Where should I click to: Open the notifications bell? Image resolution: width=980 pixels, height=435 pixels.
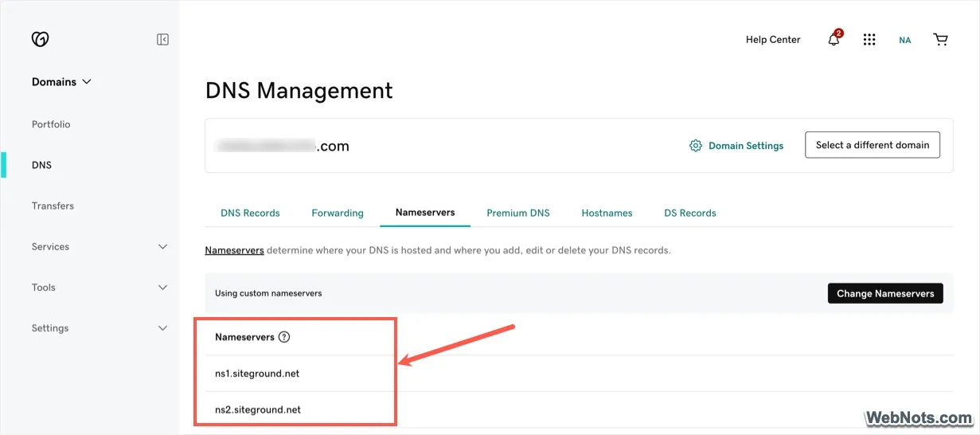click(834, 40)
